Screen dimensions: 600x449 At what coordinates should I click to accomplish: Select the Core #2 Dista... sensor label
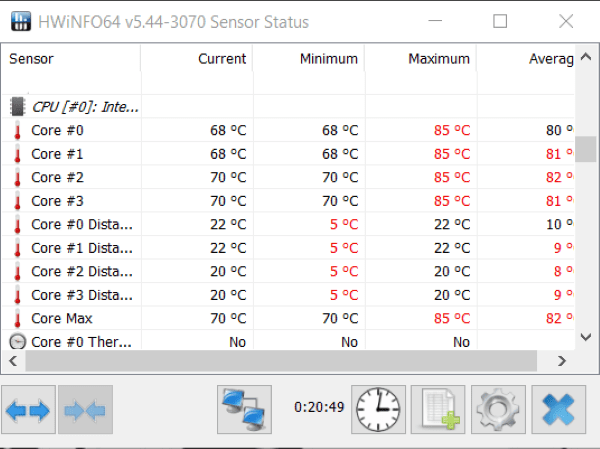click(x=82, y=271)
